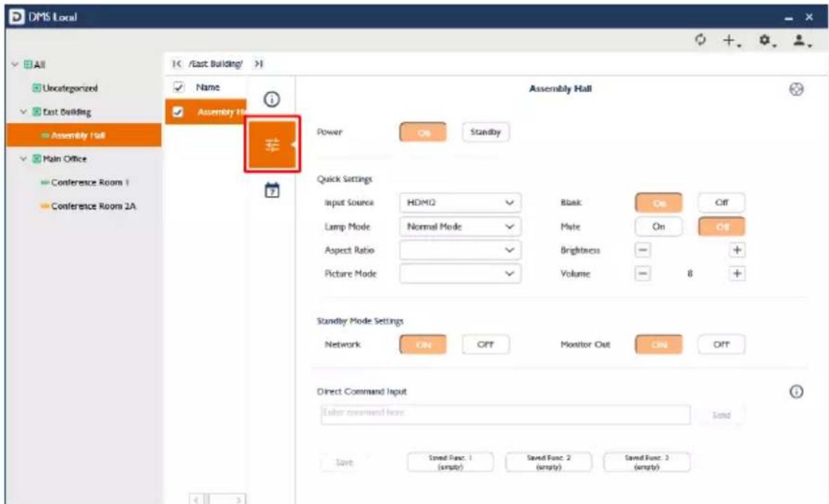This screenshot has width=829, height=504.
Task: Click the Send command button
Action: pos(721,415)
